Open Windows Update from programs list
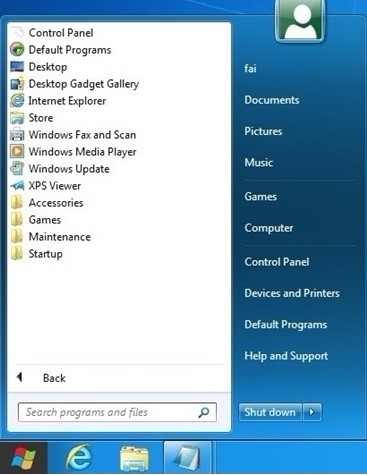The image size is (367, 475). coord(60,169)
